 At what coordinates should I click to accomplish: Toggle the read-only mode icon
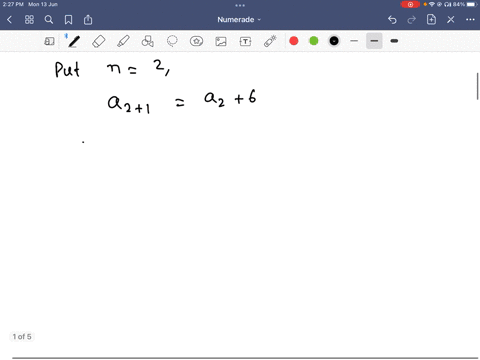49,41
